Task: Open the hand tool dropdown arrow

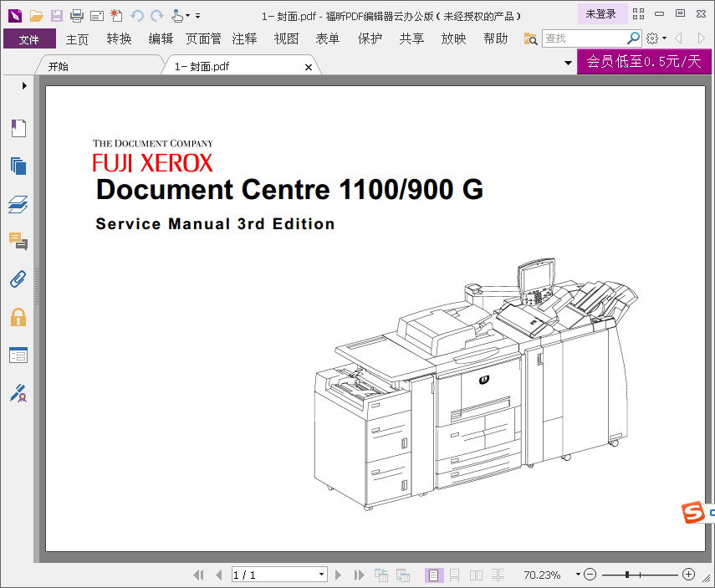Action: pyautogui.click(x=187, y=16)
